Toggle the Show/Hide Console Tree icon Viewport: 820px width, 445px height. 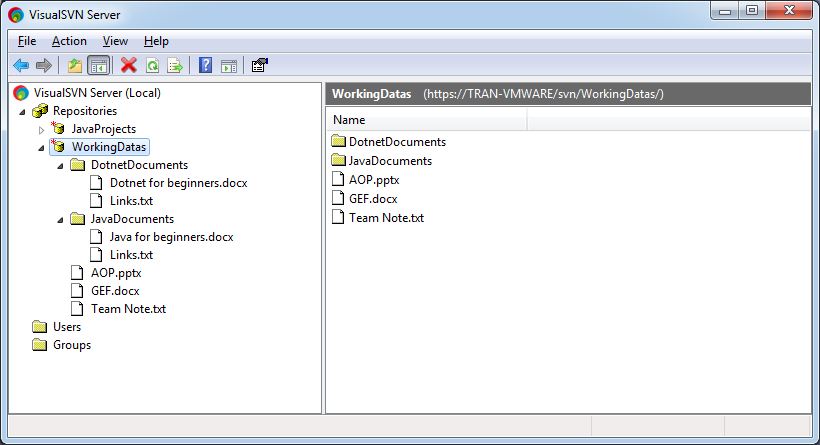click(99, 65)
